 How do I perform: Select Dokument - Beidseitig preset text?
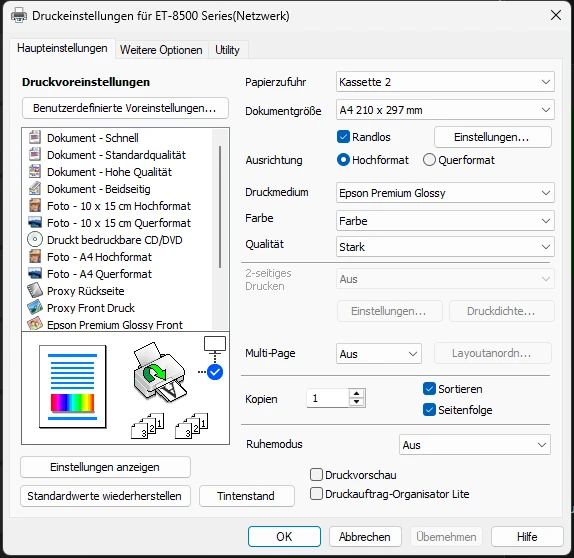point(99,189)
